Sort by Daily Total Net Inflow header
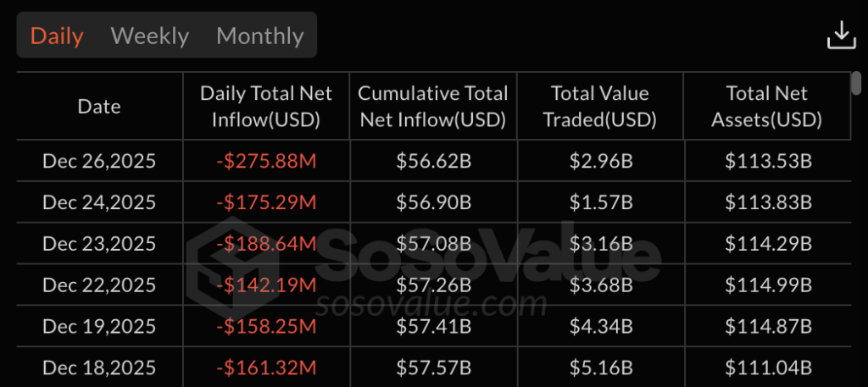Image resolution: width=868 pixels, height=387 pixels. 266,107
